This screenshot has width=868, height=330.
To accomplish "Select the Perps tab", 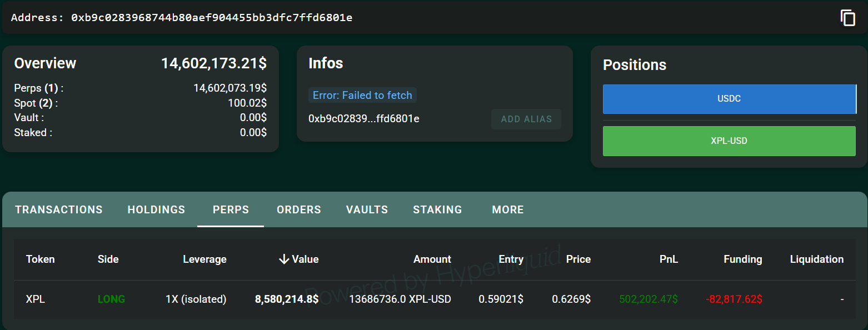I will pos(231,209).
